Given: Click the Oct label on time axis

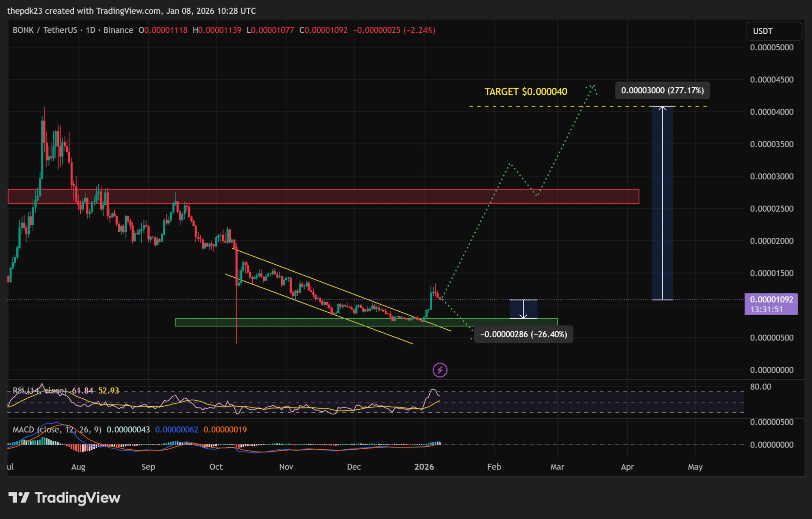Looking at the screenshot, I should point(216,467).
